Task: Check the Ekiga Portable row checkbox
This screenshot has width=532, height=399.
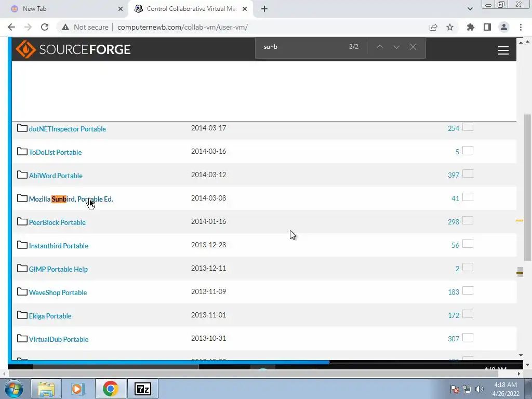Action: tap(468, 314)
